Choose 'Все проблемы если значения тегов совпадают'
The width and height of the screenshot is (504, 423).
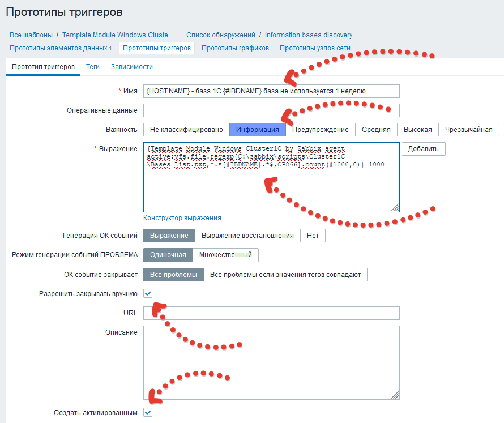285,275
